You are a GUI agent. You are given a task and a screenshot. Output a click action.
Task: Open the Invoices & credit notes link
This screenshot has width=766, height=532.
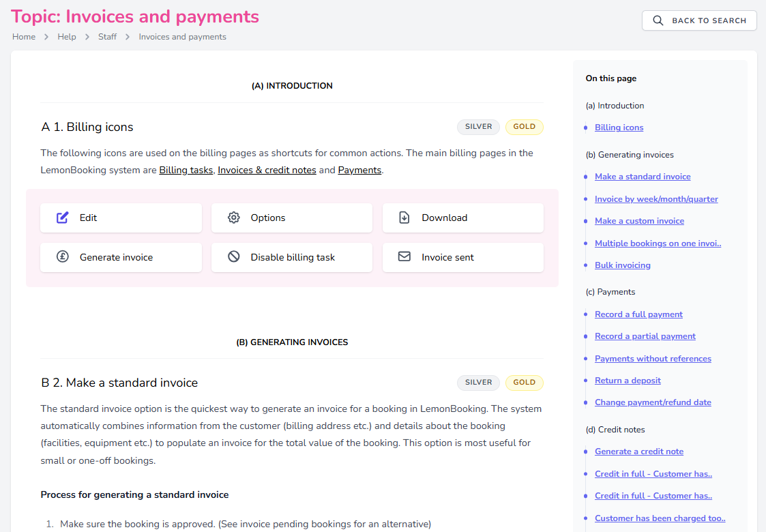pos(267,170)
